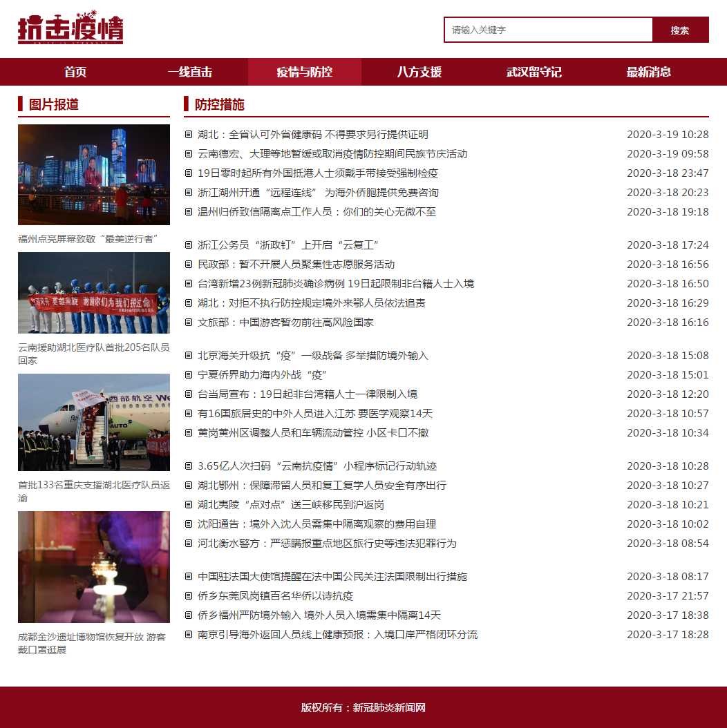727x728 pixels.
Task: Click the 搜索 search button
Action: pyautogui.click(x=680, y=30)
